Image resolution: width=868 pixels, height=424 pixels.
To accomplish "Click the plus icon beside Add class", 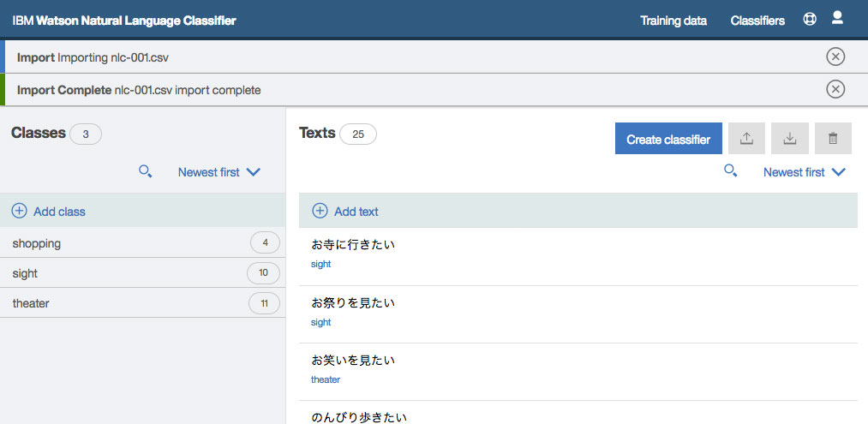I will [20, 211].
